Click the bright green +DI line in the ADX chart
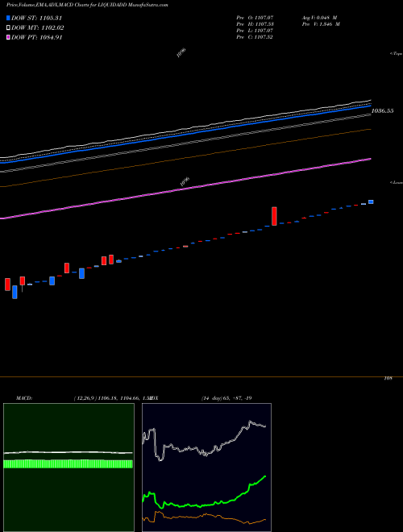403x532 pixels. tap(204, 505)
